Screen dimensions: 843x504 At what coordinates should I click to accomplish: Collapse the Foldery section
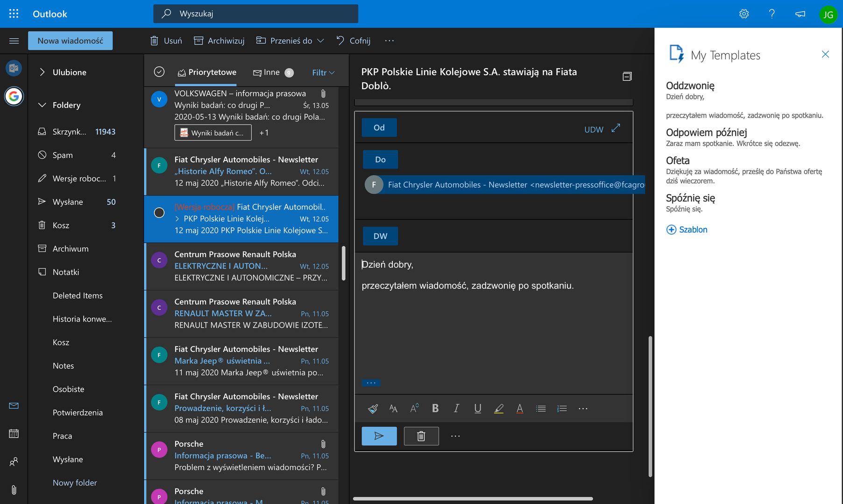[42, 105]
